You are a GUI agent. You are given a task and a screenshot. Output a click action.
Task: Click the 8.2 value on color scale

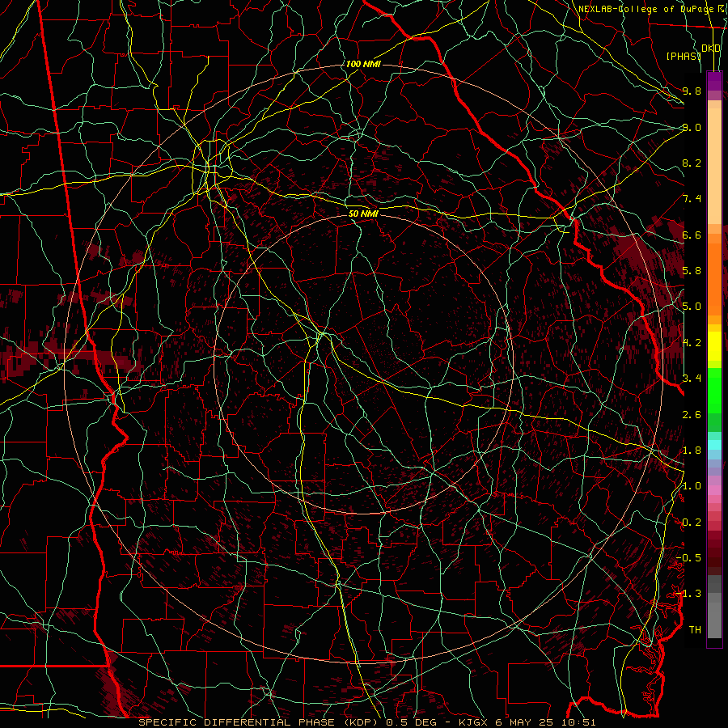(x=692, y=163)
